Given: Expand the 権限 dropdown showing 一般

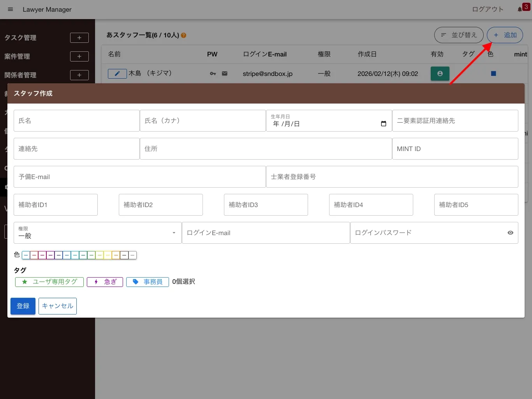Looking at the screenshot, I should click(x=98, y=233).
